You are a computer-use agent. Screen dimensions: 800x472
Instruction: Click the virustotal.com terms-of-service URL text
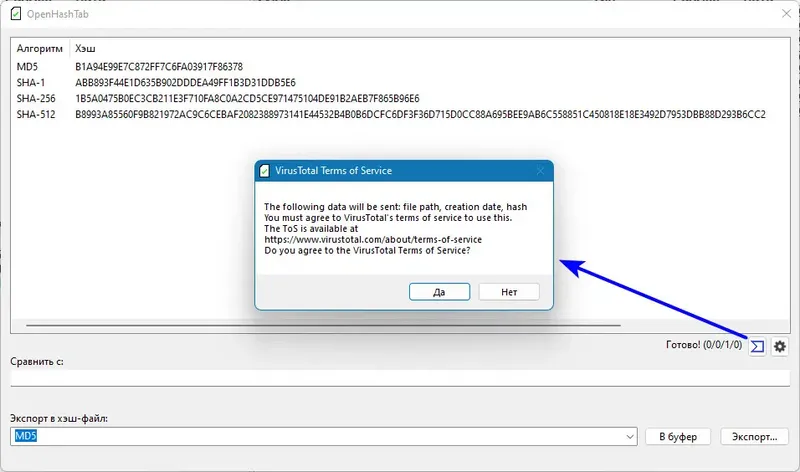coord(373,239)
